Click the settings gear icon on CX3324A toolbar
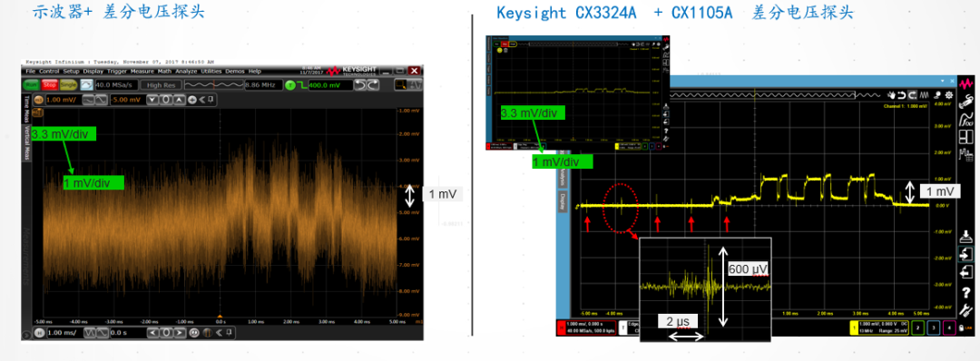The height and width of the screenshot is (361, 980). pos(949,95)
